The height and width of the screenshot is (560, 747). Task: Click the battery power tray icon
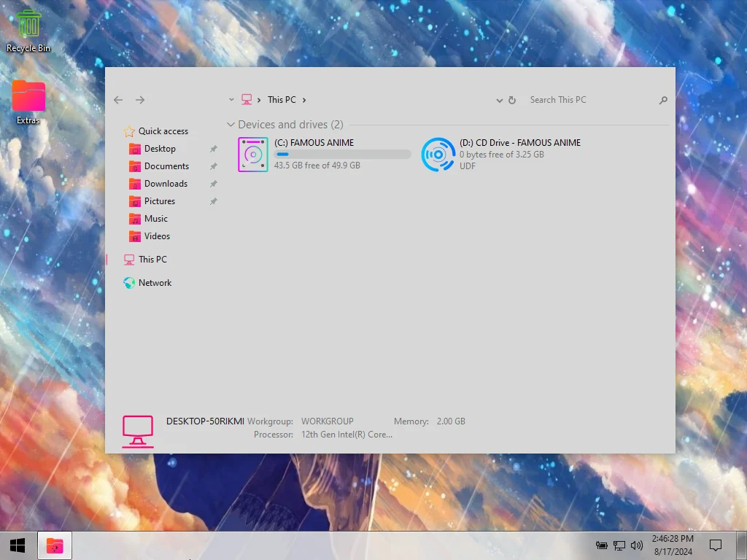[602, 545]
